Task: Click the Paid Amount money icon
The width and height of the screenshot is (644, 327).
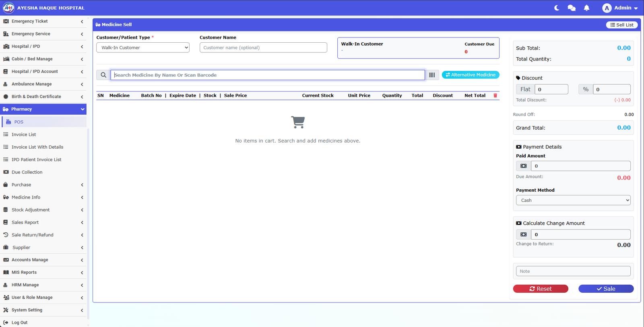Action: click(524, 166)
